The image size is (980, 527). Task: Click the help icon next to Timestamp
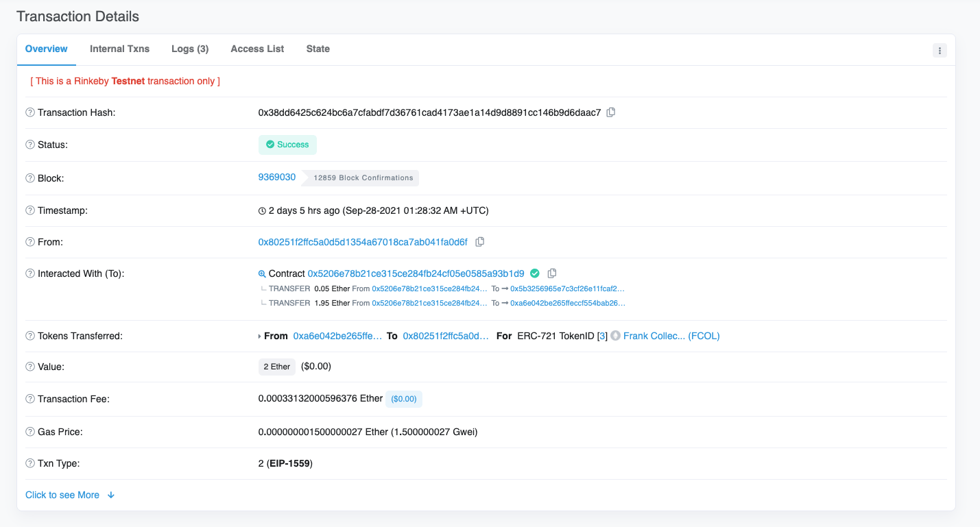click(x=30, y=210)
